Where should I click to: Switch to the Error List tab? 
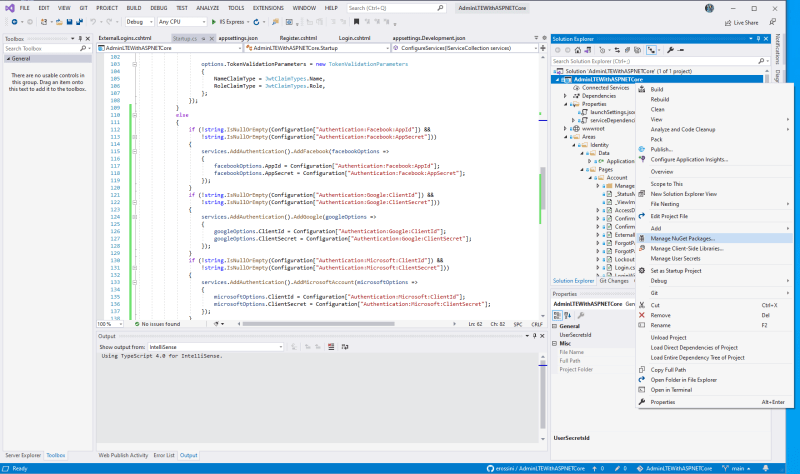[164, 455]
